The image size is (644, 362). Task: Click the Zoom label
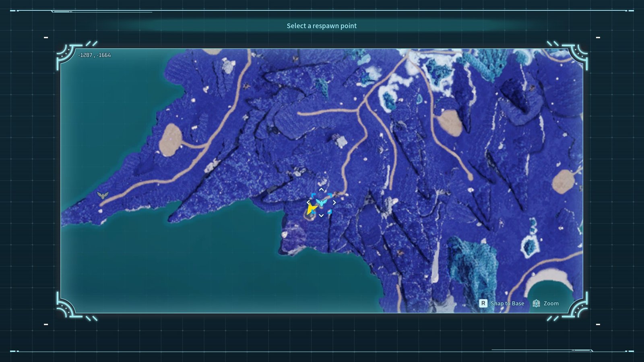[x=551, y=303]
